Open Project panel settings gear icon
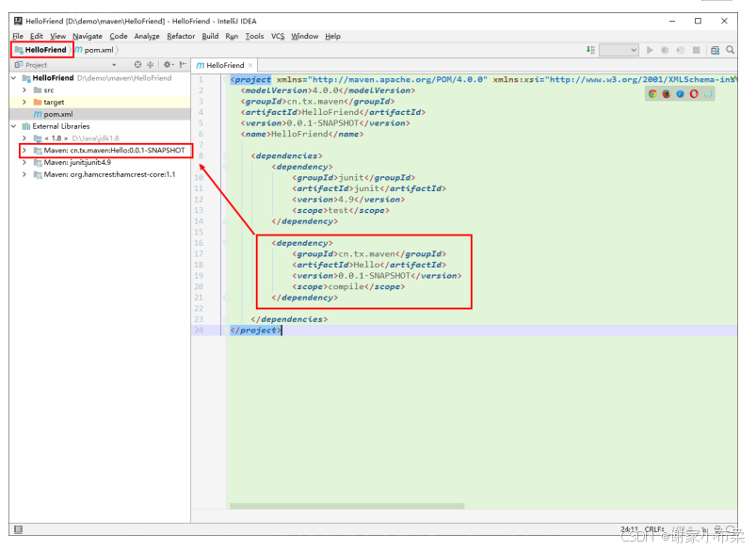 168,65
